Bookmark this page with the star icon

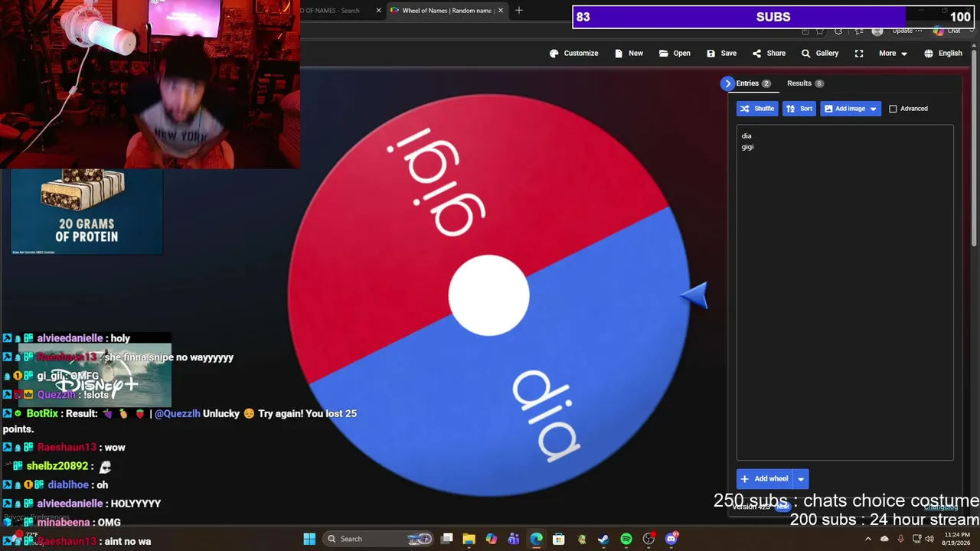coord(820,31)
